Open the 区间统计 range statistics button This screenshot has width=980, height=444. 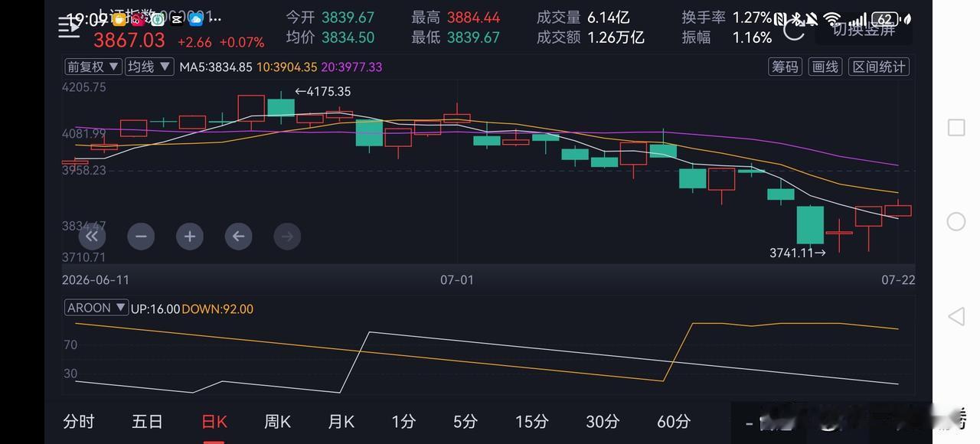879,67
